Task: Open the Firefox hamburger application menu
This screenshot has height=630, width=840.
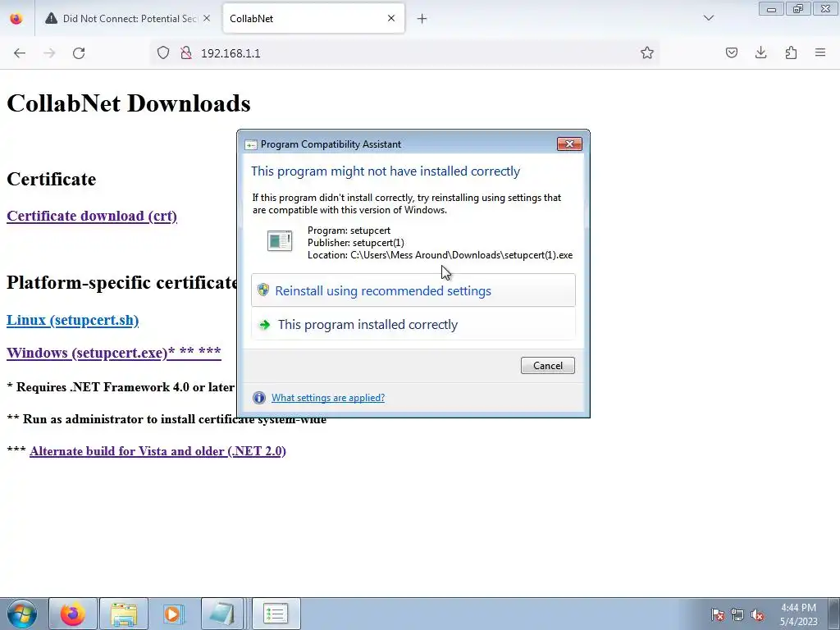Action: tap(820, 53)
